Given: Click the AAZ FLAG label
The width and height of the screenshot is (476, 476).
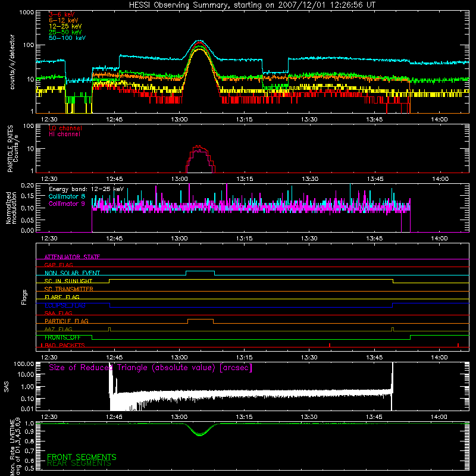Looking at the screenshot, I should [x=58, y=329].
